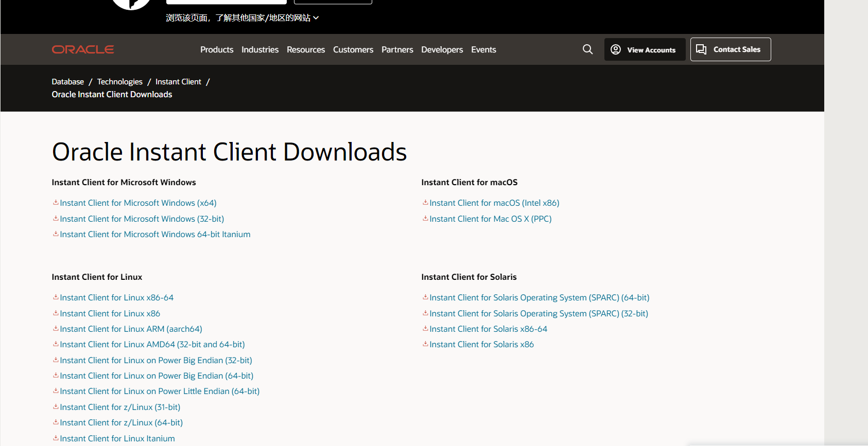Viewport: 868px width, 446px height.
Task: Click the Instant Client for Solaris heading
Action: point(469,277)
